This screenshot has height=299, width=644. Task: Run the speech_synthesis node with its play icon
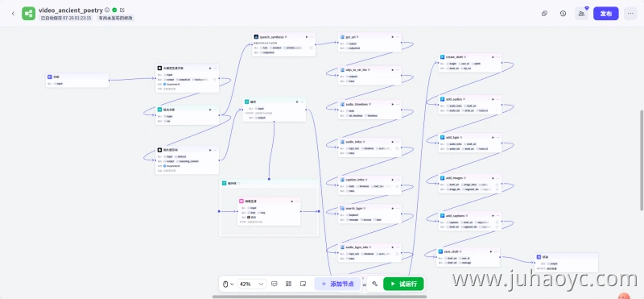[307, 36]
